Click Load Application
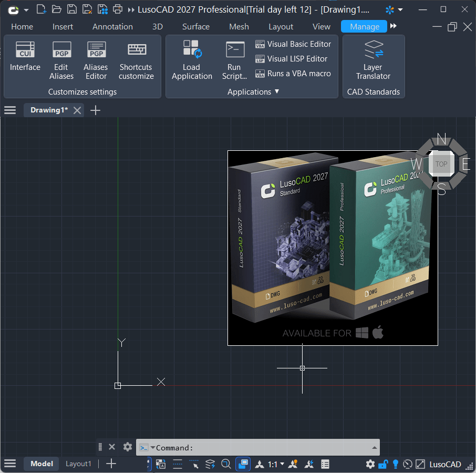This screenshot has height=473, width=476. pos(192,60)
